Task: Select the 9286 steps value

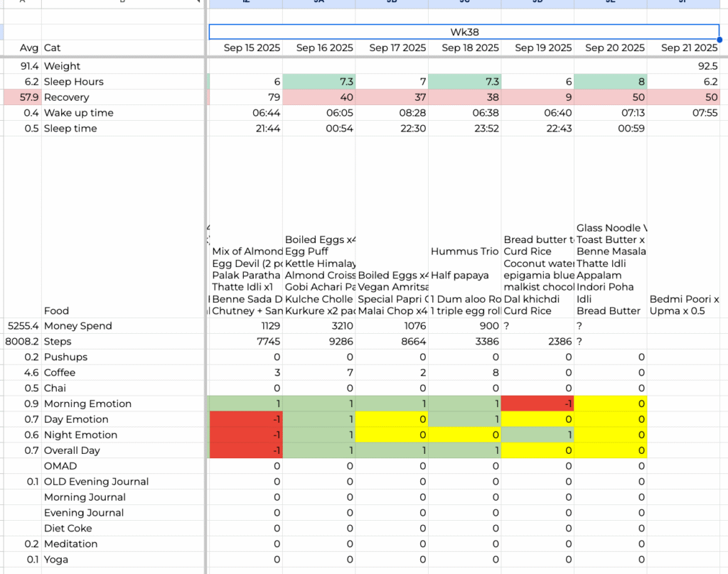Action: coord(319,342)
